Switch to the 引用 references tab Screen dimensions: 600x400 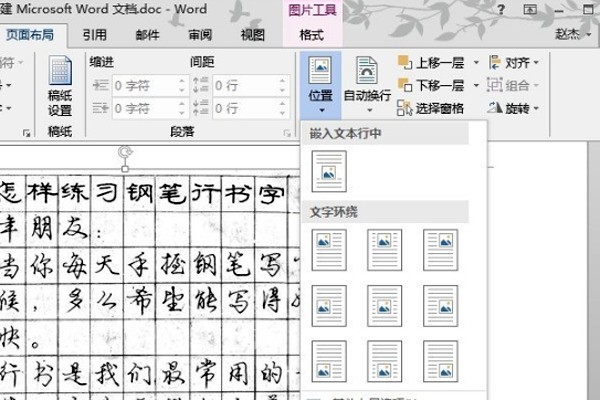pyautogui.click(x=94, y=35)
